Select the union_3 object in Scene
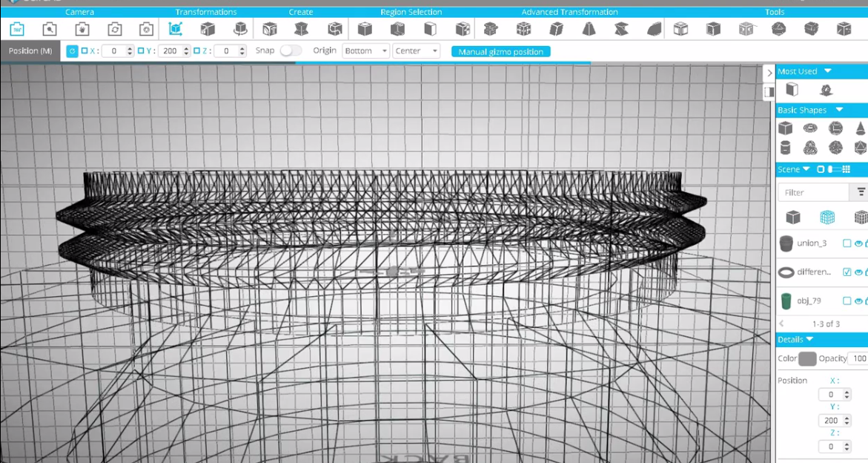This screenshot has width=868, height=463. click(812, 243)
